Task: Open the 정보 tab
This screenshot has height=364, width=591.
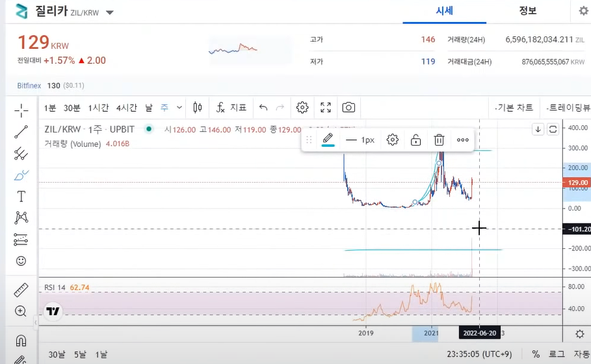Action: click(528, 11)
